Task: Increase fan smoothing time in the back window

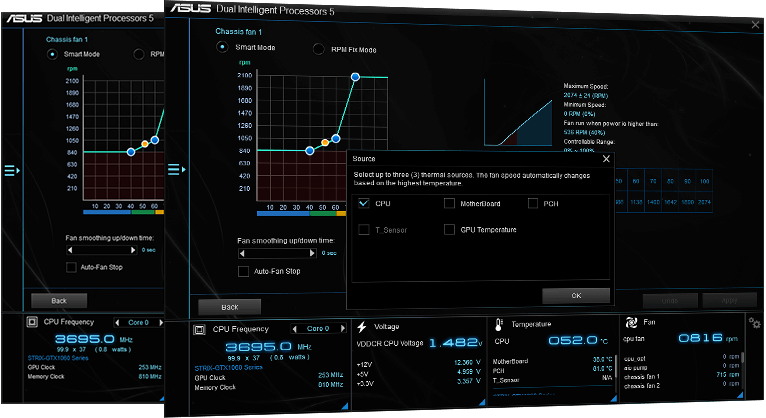Action: coord(133,250)
